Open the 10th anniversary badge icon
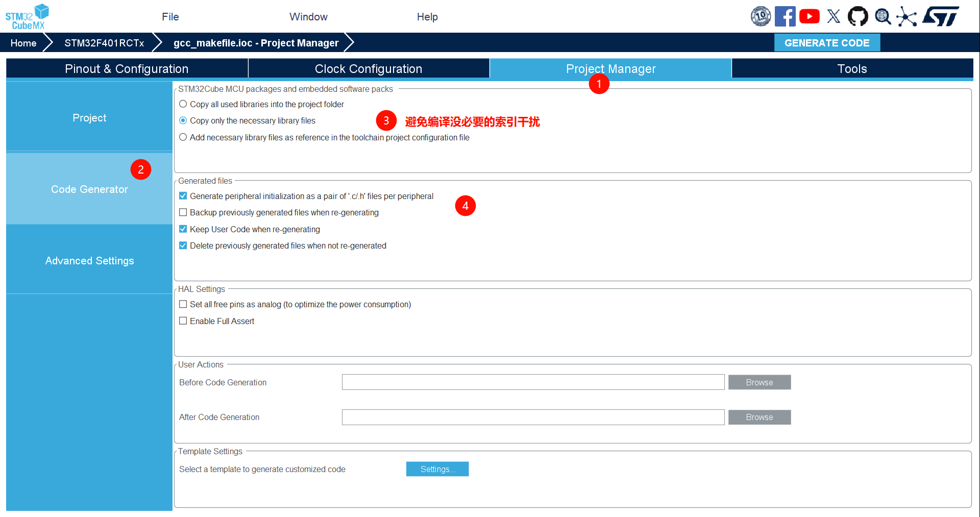The width and height of the screenshot is (980, 517). coord(761,16)
